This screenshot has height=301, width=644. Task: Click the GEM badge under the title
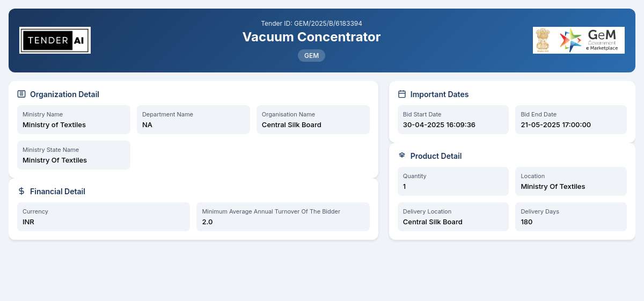coord(311,55)
